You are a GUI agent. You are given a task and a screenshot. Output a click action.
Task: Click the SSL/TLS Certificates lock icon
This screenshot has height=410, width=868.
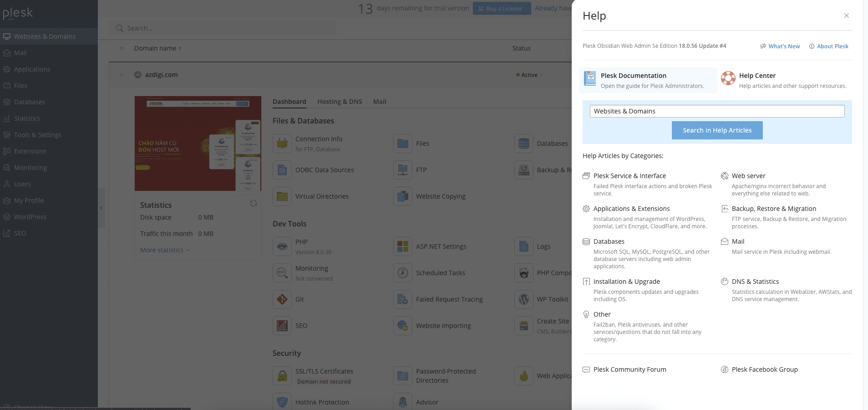pos(282,376)
